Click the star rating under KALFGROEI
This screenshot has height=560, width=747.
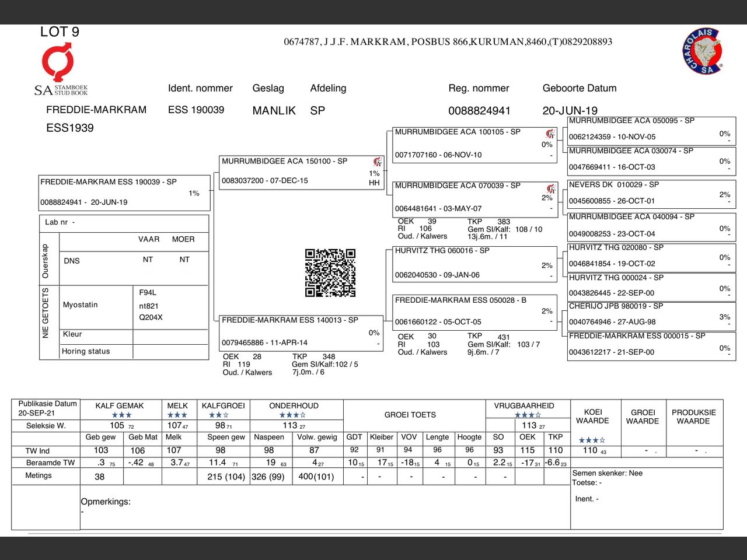[219, 415]
